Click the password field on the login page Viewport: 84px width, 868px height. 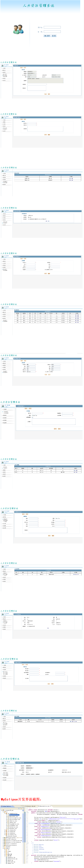[x=52, y=32]
